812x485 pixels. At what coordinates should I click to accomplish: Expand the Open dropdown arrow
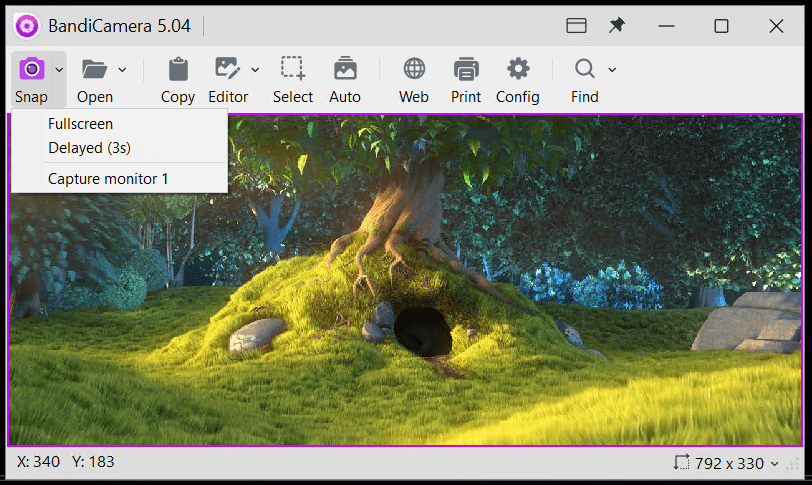(122, 70)
